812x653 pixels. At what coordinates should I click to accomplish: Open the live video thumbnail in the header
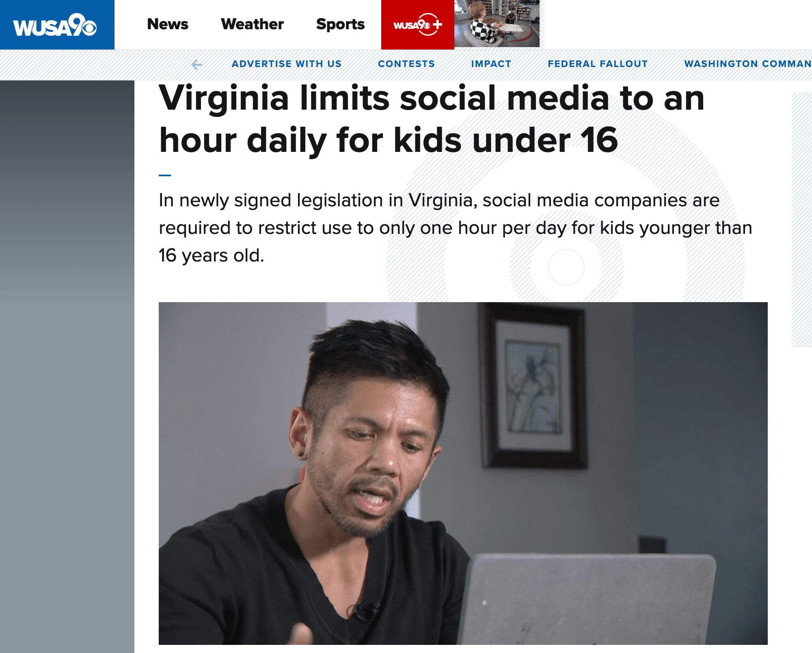[497, 24]
